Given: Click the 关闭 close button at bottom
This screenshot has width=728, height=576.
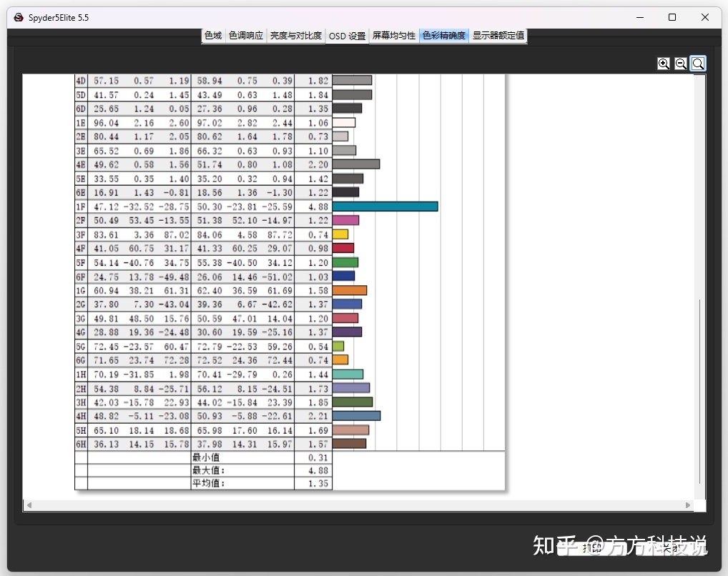Looking at the screenshot, I should [x=670, y=548].
